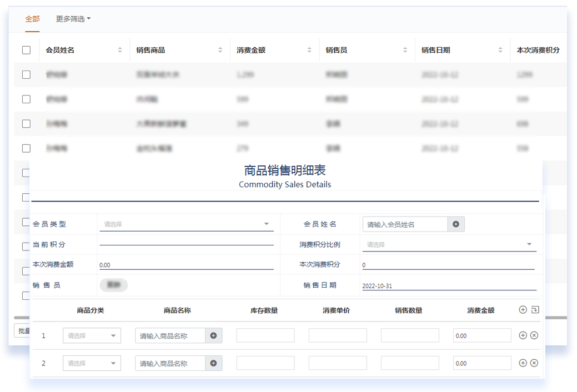This screenshot has height=392, width=577.
Task: Check the first table row's checkbox
Action: [26, 74]
